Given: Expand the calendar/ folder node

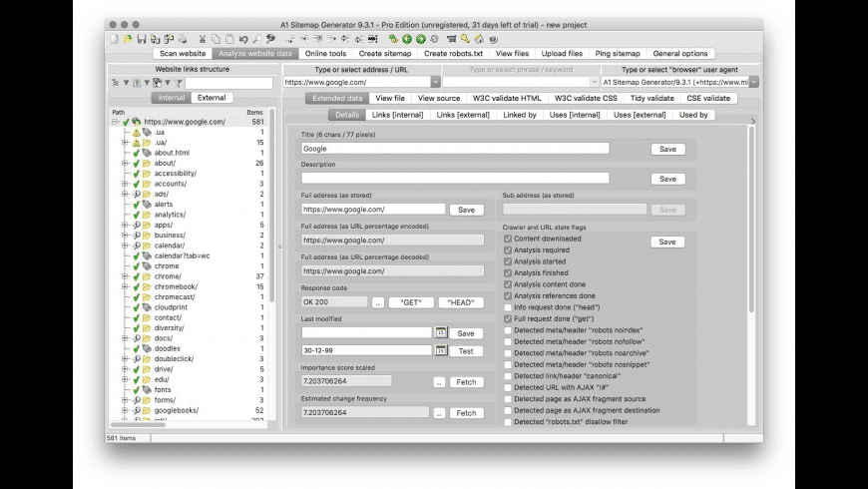Looking at the screenshot, I should [125, 245].
